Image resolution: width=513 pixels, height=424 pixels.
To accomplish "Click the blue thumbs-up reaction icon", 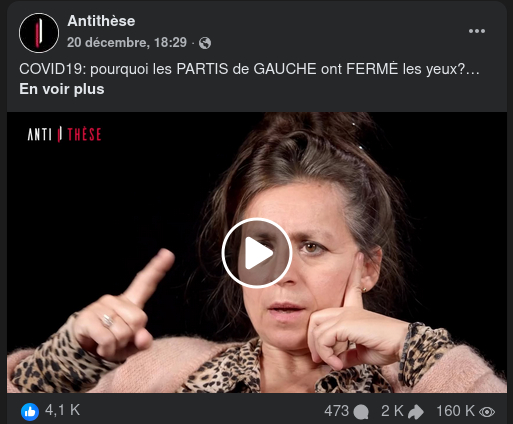I will [x=30, y=412].
